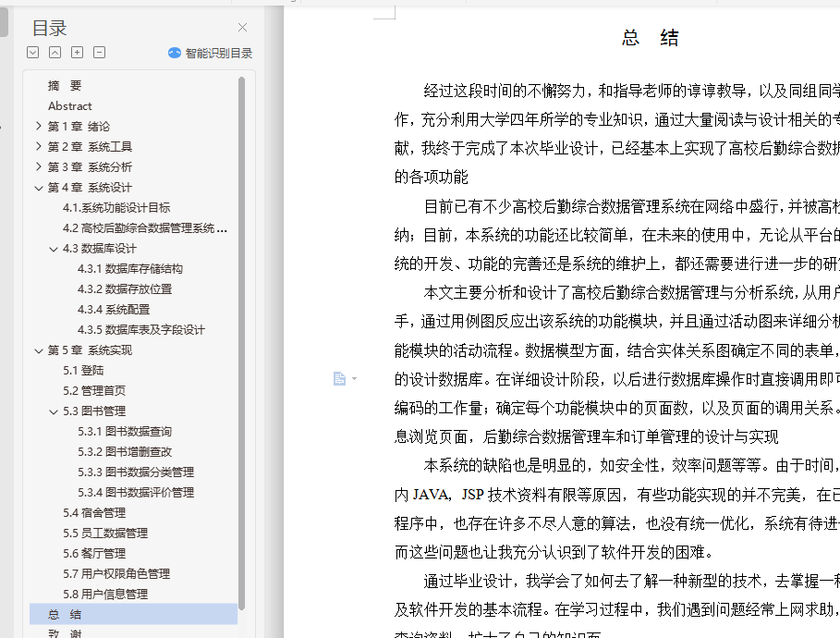Select 第2章 系统工具 heading
This screenshot has width=840, height=638.
(x=90, y=147)
